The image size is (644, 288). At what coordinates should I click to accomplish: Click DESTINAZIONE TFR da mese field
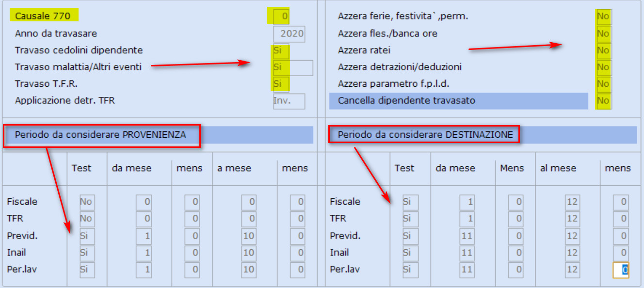click(x=467, y=219)
